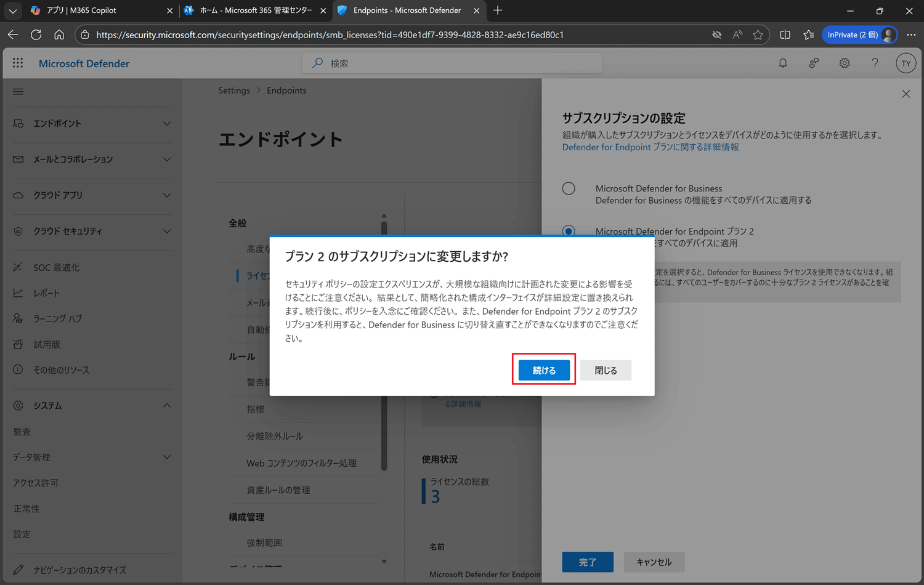This screenshot has height=585, width=924.
Task: Open 正常性 under システム
Action: (26, 509)
